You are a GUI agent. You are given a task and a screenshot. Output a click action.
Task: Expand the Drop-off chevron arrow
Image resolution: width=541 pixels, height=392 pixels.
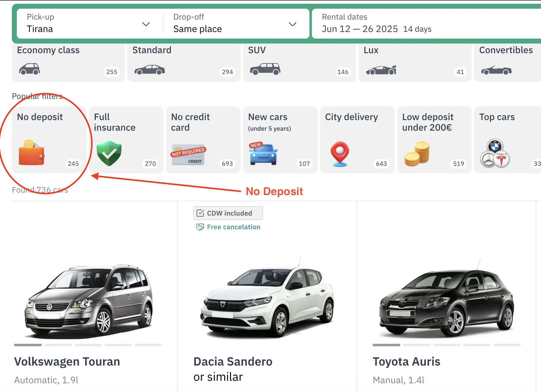pos(293,24)
